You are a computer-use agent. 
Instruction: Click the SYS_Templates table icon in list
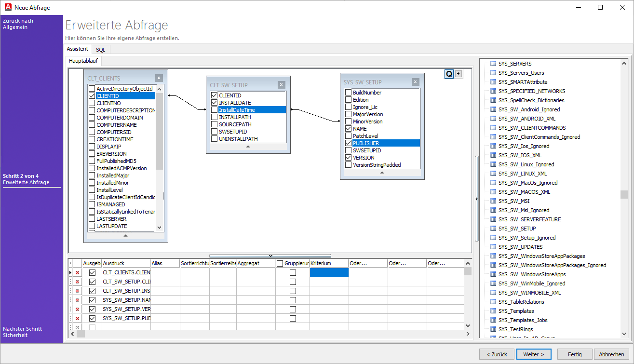click(493, 311)
